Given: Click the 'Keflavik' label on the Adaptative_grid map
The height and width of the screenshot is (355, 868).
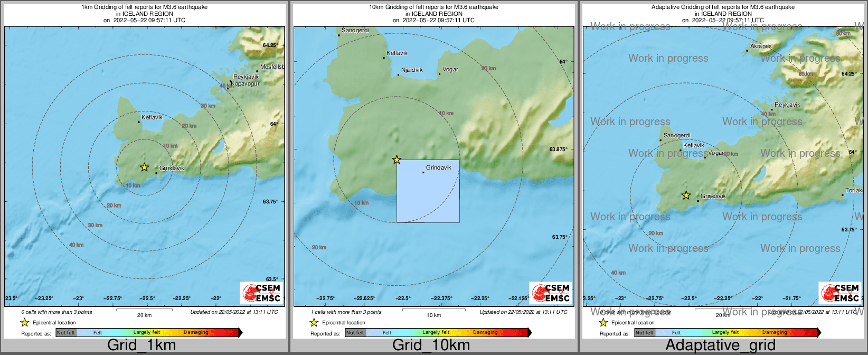Looking at the screenshot, I should click(x=694, y=145).
